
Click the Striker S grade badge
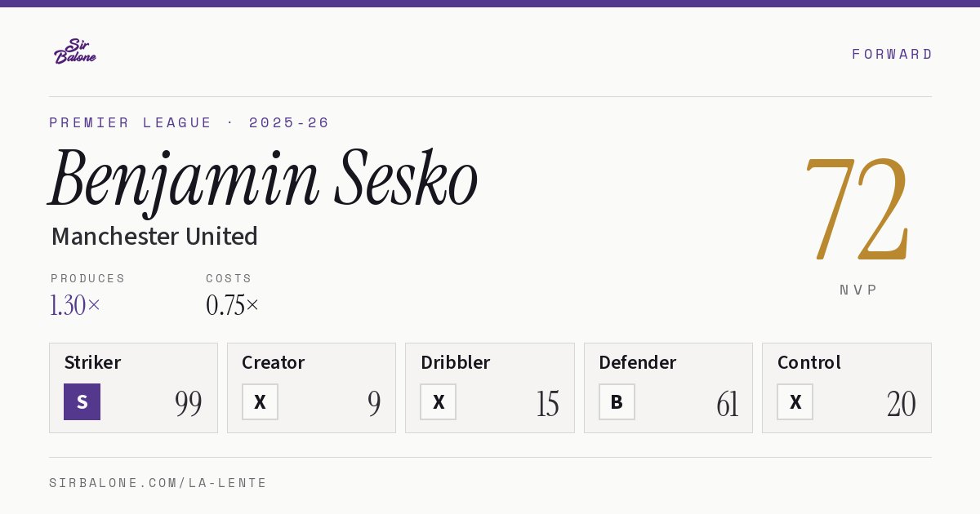[x=82, y=401]
